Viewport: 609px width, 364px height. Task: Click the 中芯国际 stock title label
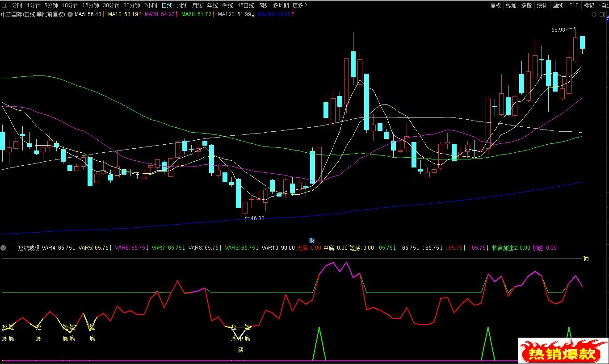pos(34,14)
